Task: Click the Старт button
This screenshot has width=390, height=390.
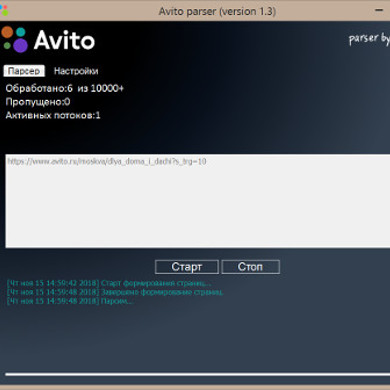Action: 187,267
